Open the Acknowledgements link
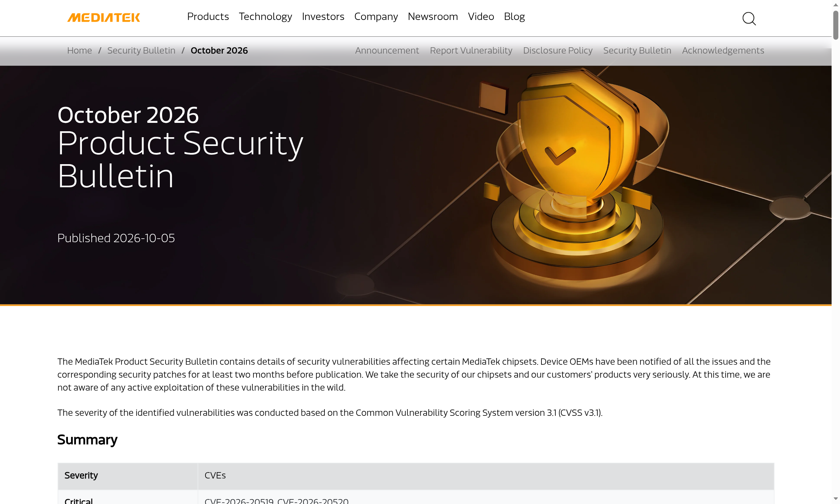 723,50
